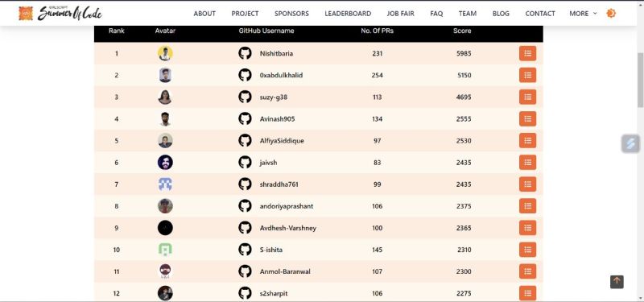Open the floating blue side widget icon
This screenshot has width=644, height=302.
coord(630,144)
